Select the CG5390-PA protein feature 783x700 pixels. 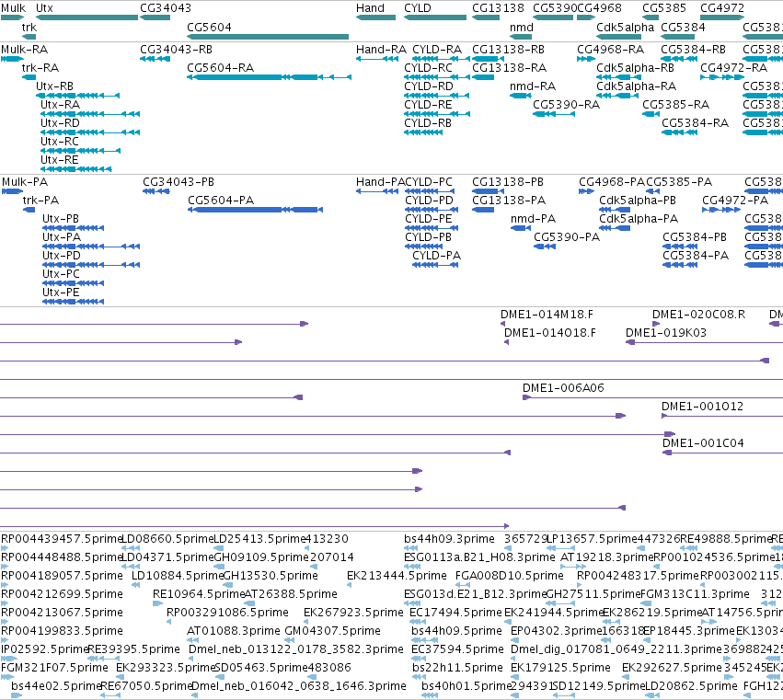545,247
